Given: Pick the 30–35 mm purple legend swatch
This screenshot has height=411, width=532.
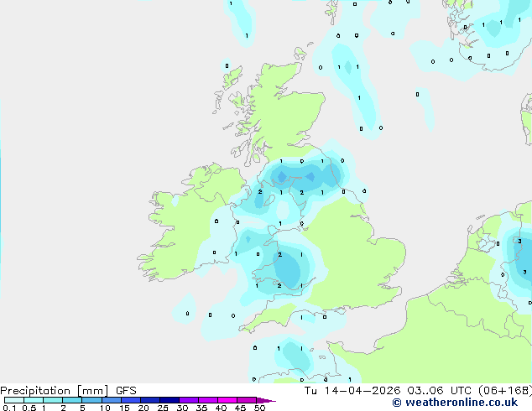Looking at the screenshot, I should click(189, 400).
